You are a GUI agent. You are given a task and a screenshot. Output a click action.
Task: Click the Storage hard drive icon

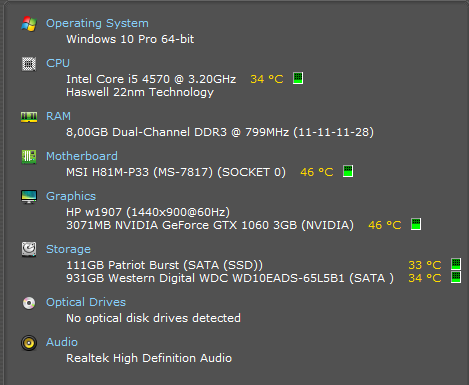click(29, 249)
